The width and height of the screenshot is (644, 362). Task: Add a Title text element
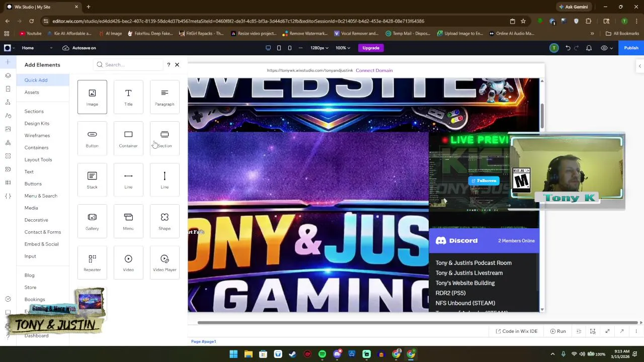[128, 97]
